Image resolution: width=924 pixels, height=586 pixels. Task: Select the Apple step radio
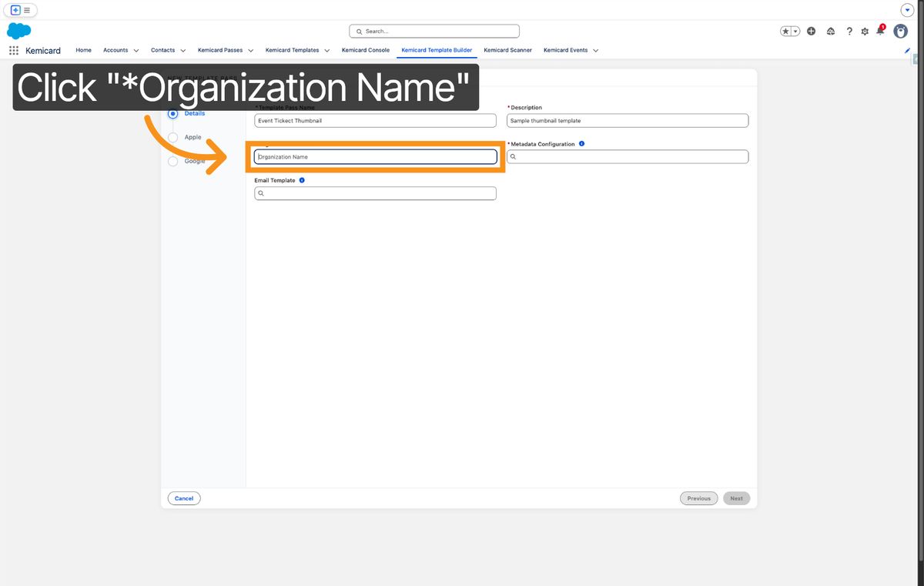pos(172,137)
